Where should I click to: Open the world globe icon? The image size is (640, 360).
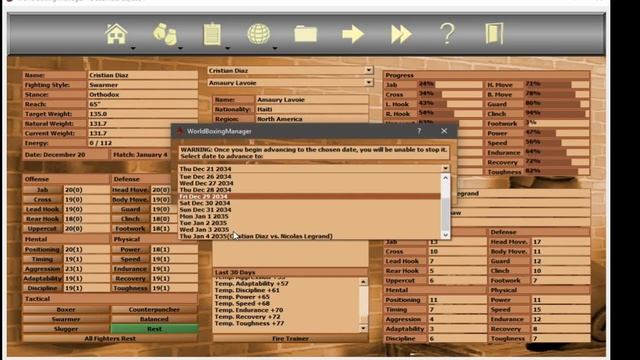coord(258,34)
